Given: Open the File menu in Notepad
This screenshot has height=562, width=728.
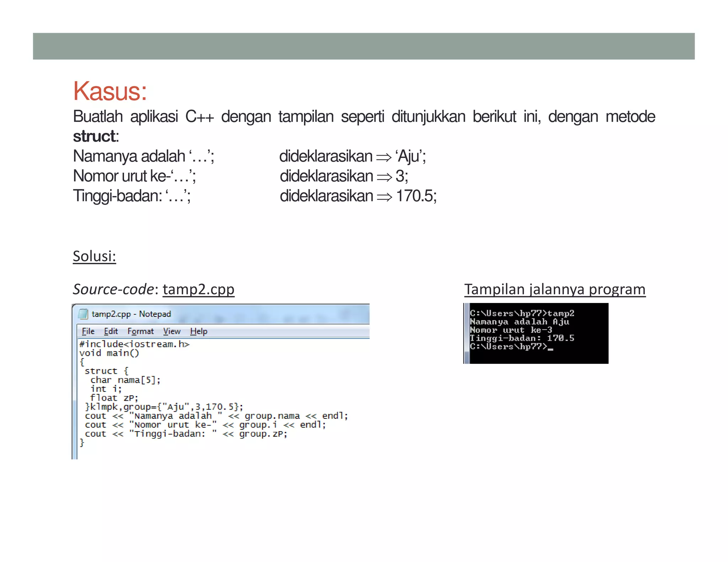Looking at the screenshot, I should [88, 331].
